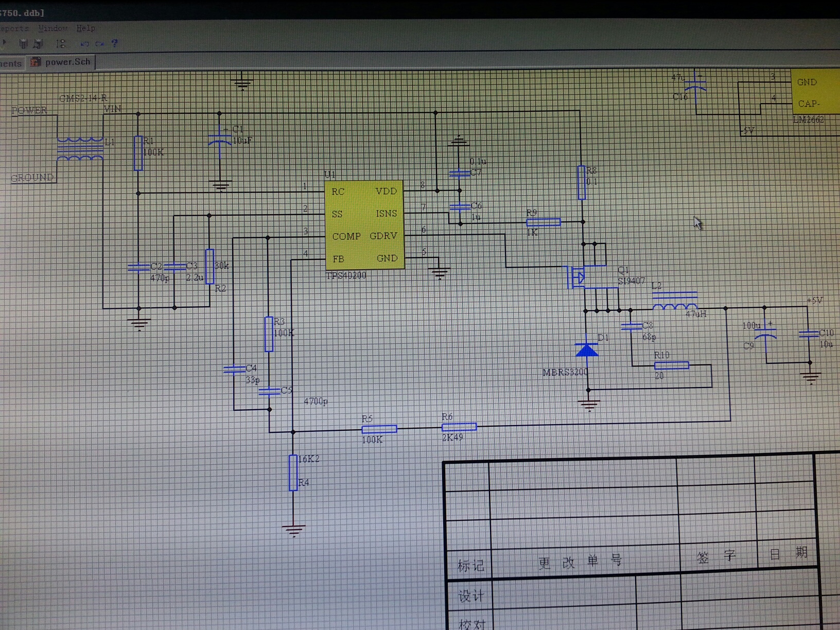Viewport: 840px width, 630px height.
Task: Click the C16 capacitor designator
Action: click(680, 97)
